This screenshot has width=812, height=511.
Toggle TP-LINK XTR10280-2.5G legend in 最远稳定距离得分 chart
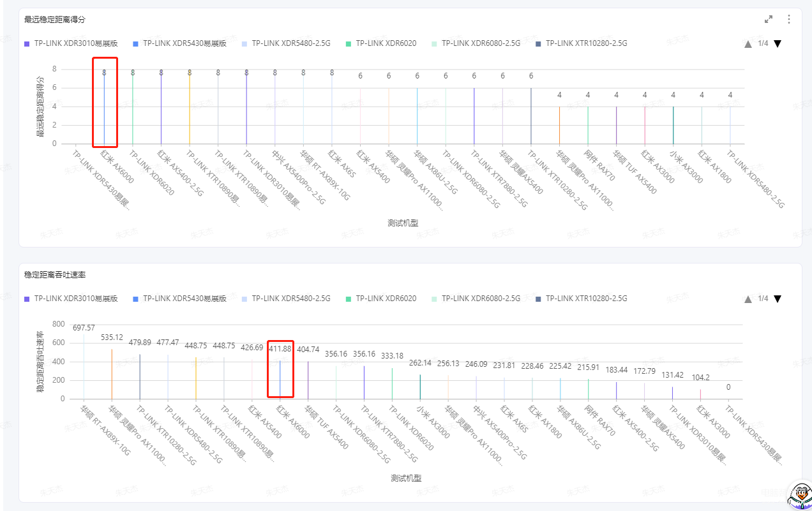[x=582, y=43]
